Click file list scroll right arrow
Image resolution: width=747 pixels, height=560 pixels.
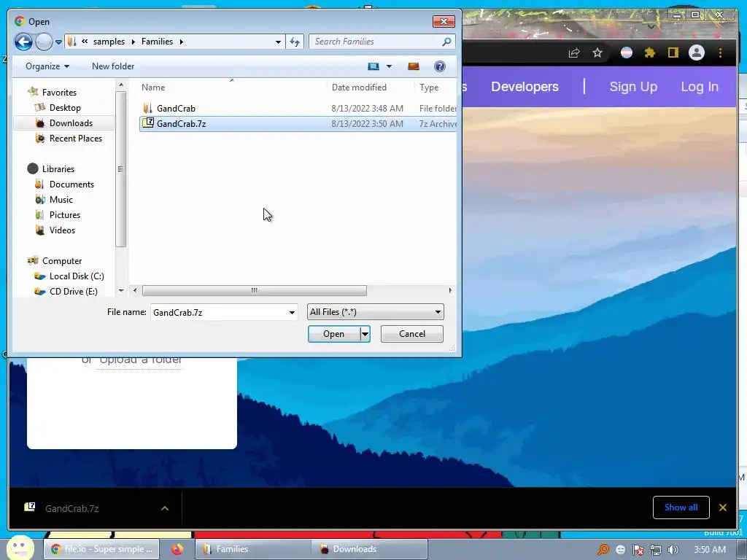(450, 290)
